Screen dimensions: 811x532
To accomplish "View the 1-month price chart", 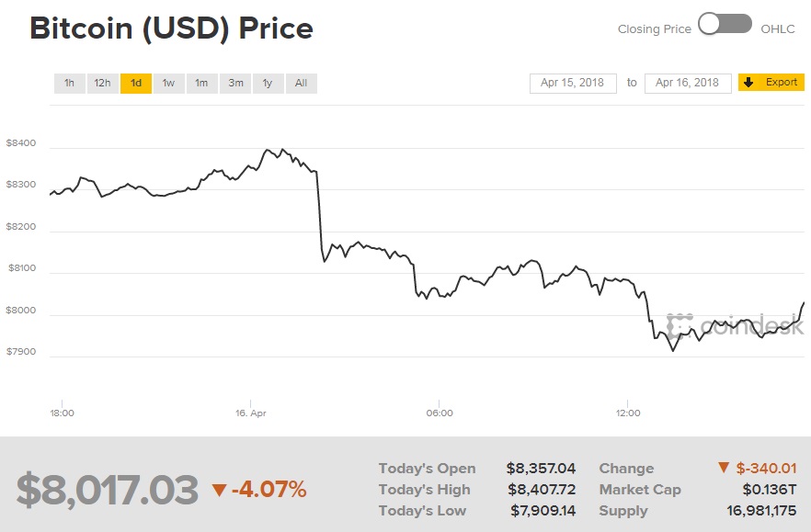I will pyautogui.click(x=201, y=83).
